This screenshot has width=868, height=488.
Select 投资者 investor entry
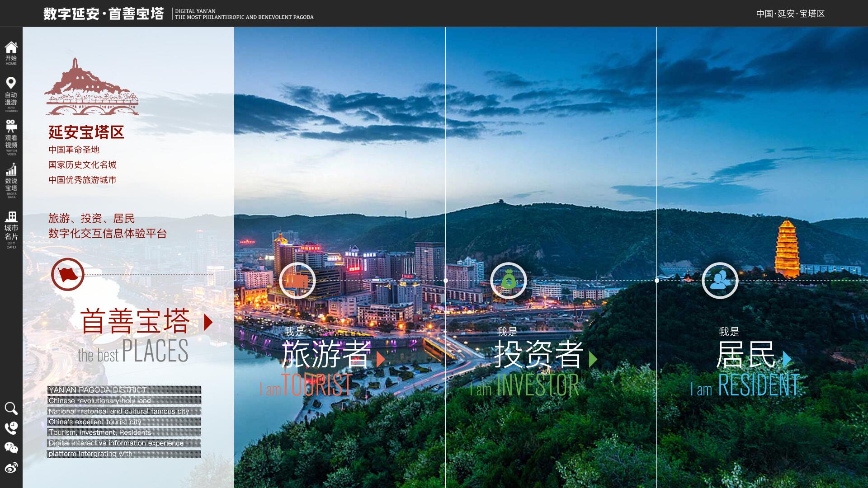(538, 354)
